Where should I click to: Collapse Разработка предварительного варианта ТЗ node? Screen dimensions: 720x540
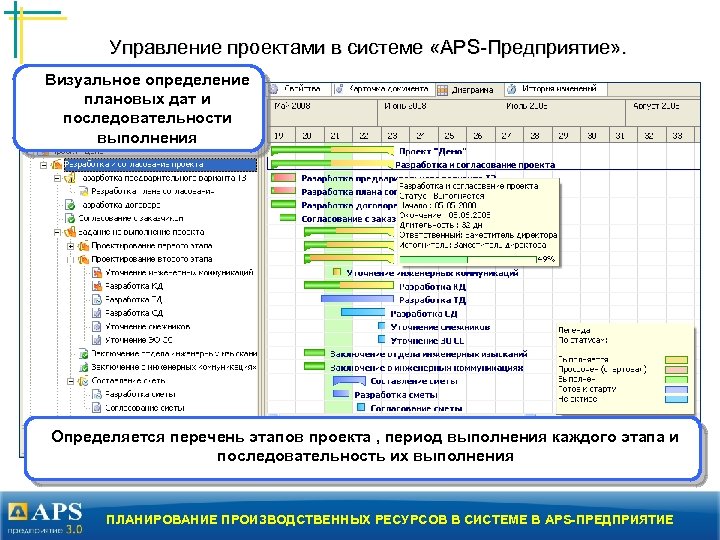[57, 178]
